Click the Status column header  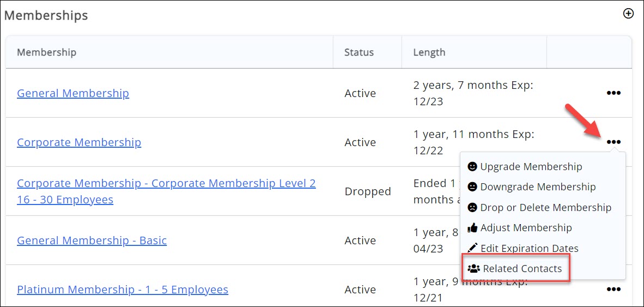coord(359,52)
